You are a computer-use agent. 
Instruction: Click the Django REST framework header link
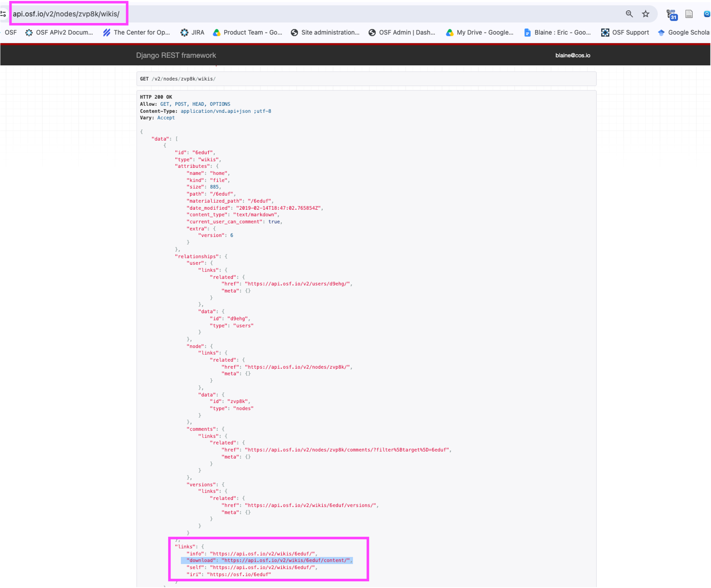click(176, 55)
